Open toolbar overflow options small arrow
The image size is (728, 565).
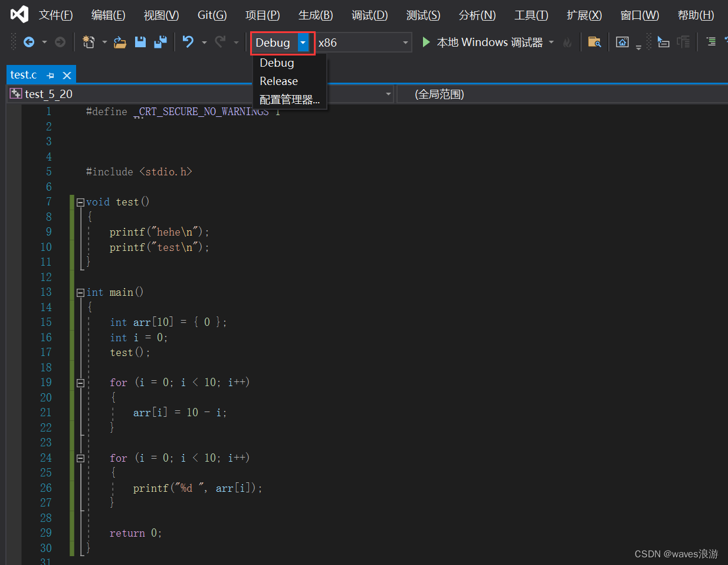click(x=638, y=48)
